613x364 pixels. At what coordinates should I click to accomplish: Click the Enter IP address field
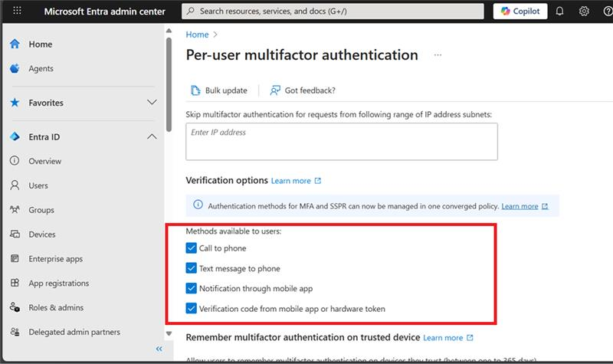coord(342,142)
